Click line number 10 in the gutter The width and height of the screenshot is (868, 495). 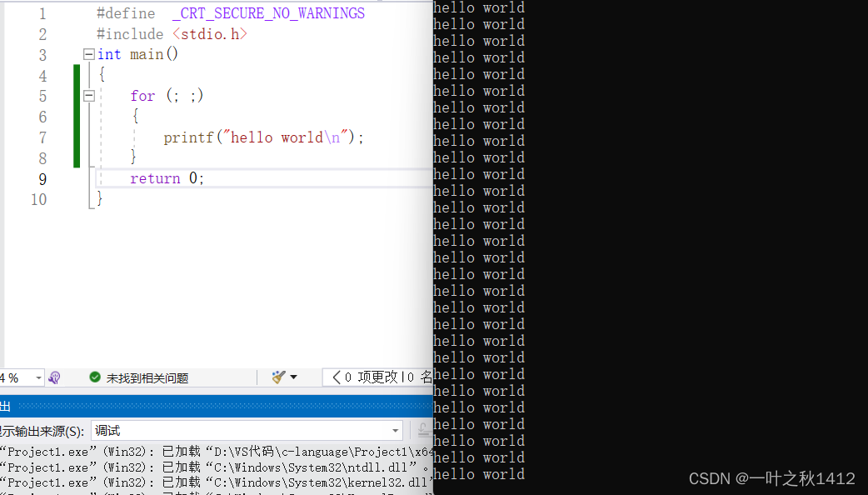click(x=39, y=200)
